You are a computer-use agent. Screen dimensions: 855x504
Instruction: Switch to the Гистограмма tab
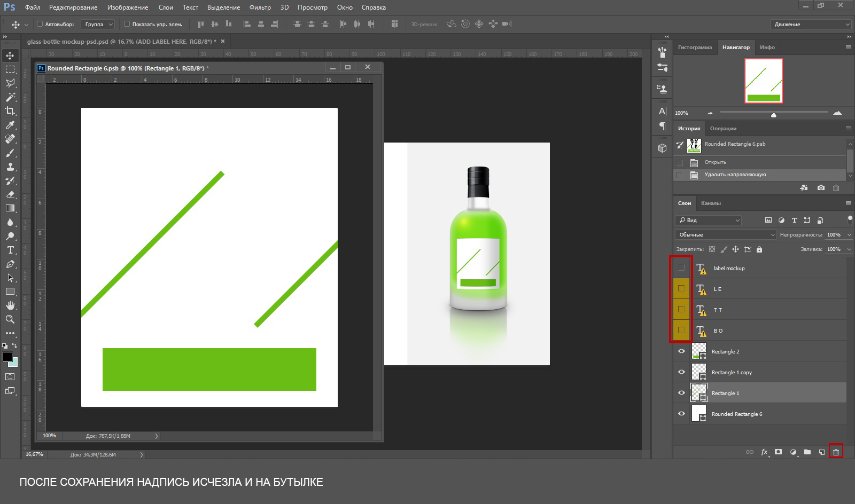click(x=695, y=47)
